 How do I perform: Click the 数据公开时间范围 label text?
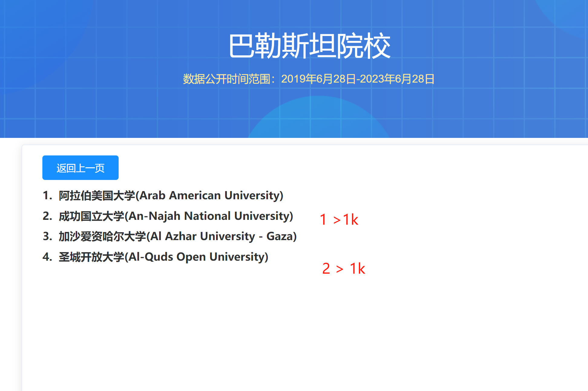[226, 79]
